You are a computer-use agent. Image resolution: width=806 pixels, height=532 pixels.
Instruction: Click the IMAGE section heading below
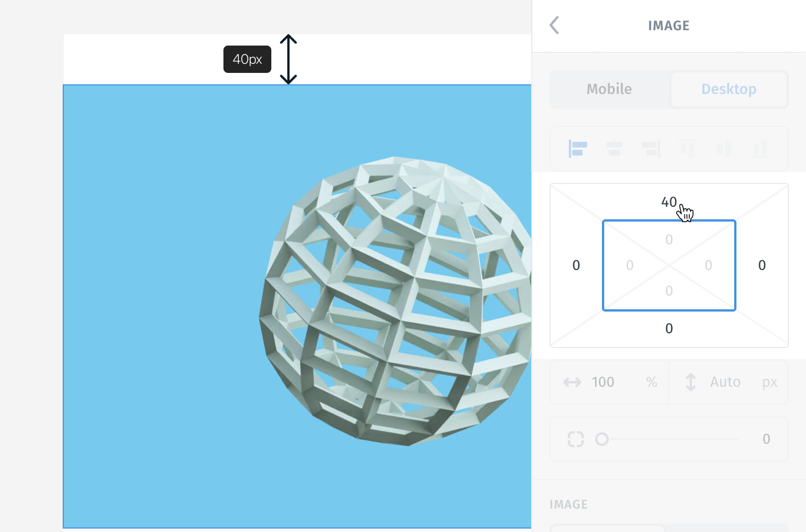pos(568,504)
